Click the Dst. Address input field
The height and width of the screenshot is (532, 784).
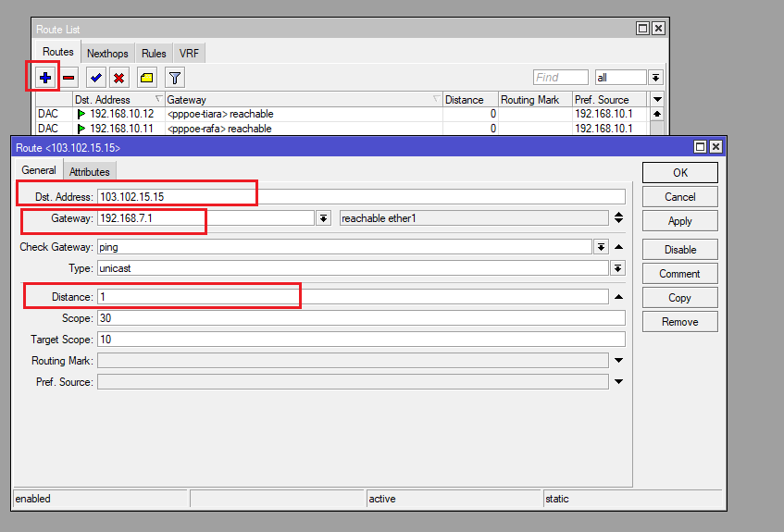[x=361, y=196]
